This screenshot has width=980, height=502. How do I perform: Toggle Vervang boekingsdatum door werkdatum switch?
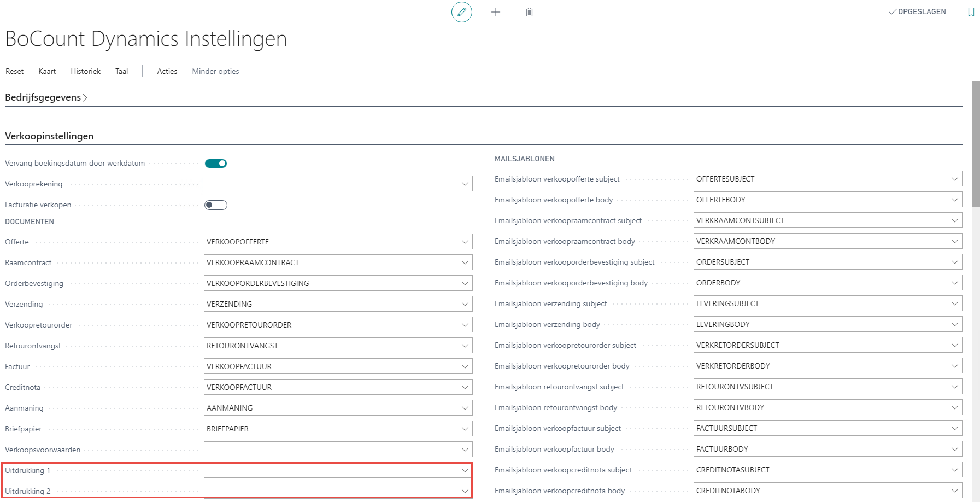216,164
